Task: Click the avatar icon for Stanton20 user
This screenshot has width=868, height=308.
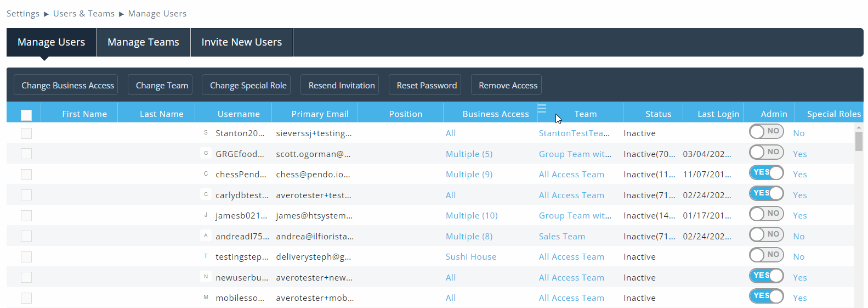Action: (206, 133)
